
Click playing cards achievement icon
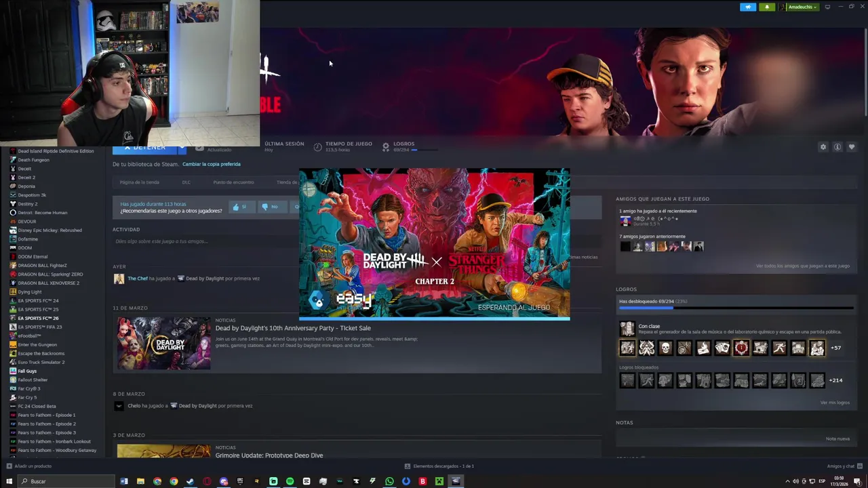[x=722, y=348]
